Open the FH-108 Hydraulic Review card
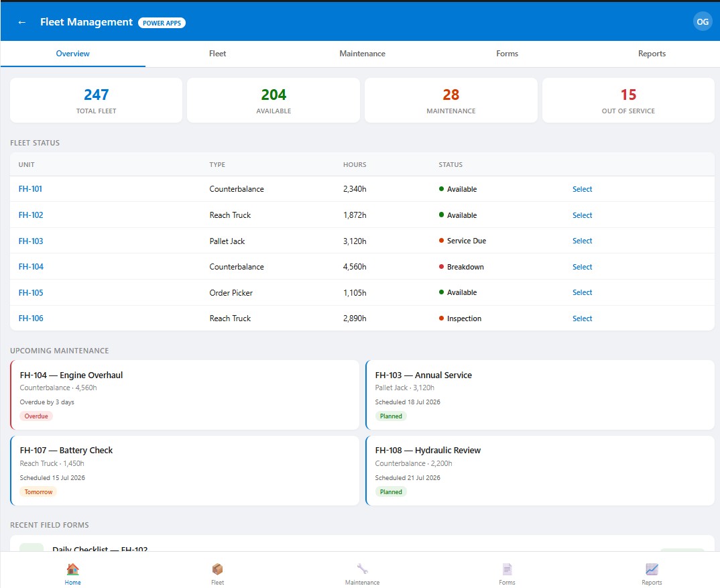The width and height of the screenshot is (720, 588). point(540,471)
